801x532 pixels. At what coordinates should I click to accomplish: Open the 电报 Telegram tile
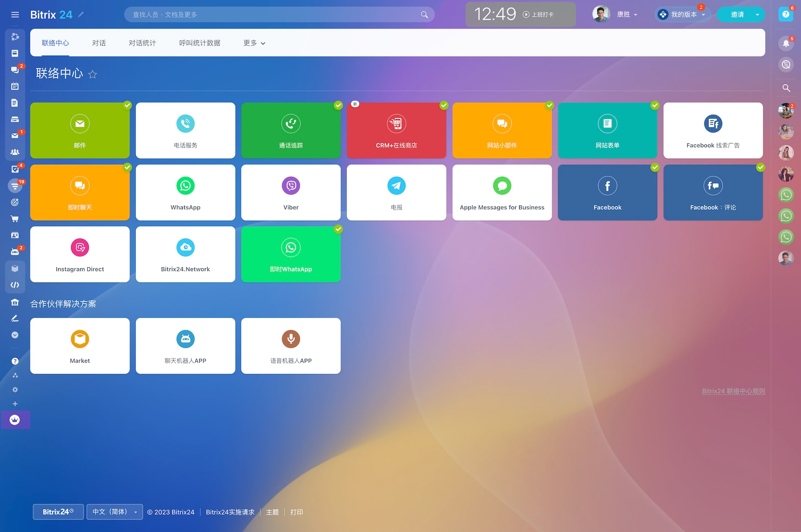[396, 192]
